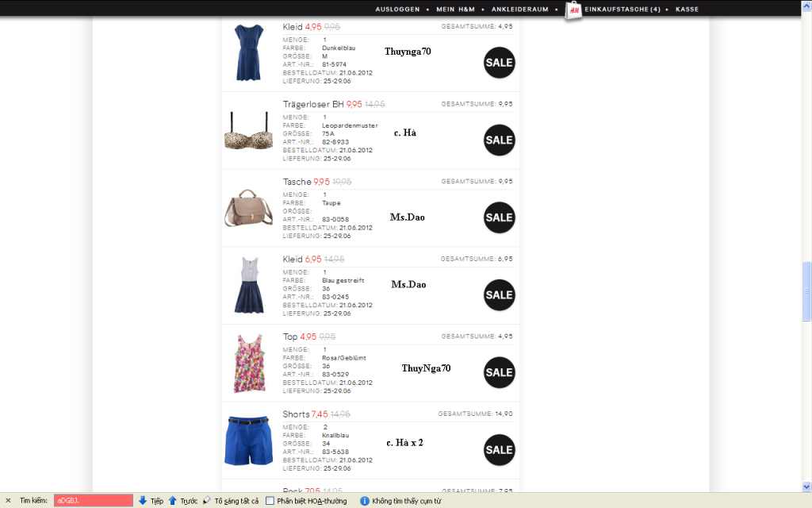Click the highlight all icon (Tô sáng tất cả)
This screenshot has height=508, width=812.
click(x=207, y=501)
